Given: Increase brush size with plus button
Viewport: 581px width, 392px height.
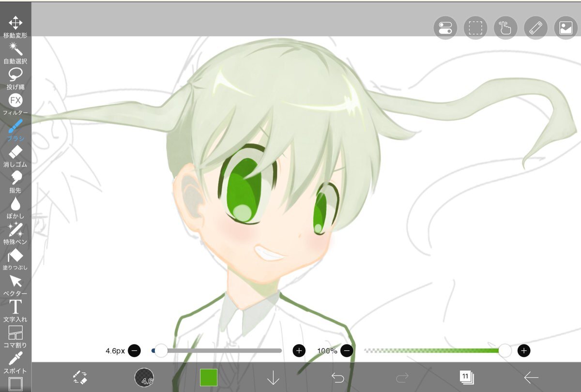Looking at the screenshot, I should coord(299,350).
